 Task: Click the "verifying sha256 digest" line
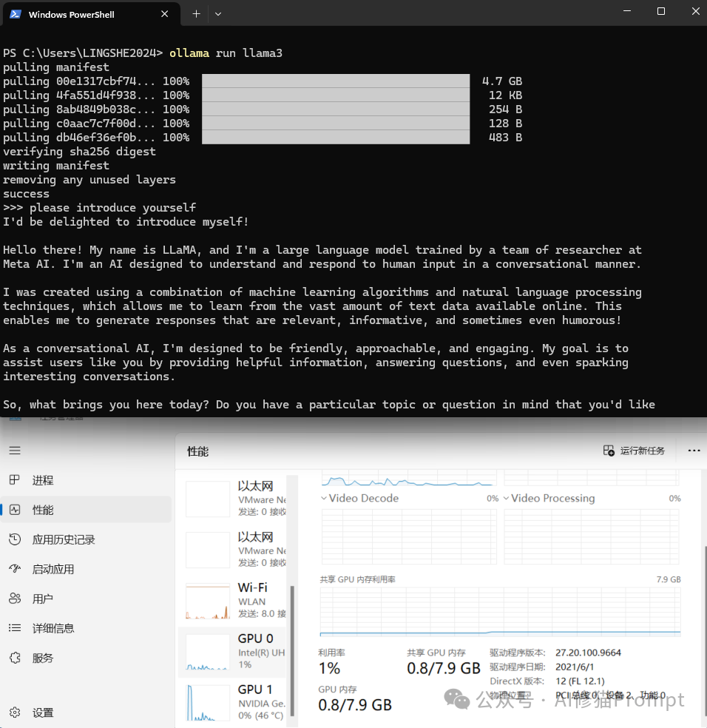click(79, 152)
